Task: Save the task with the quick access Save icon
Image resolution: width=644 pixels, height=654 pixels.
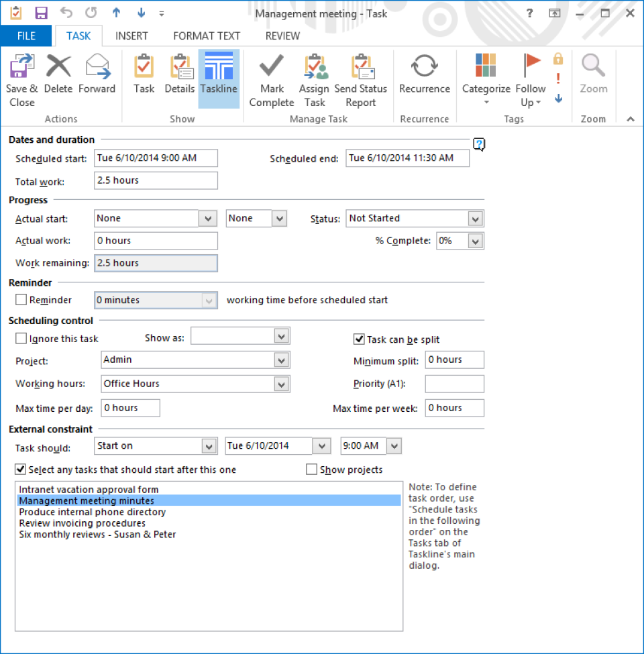Action: pos(41,13)
